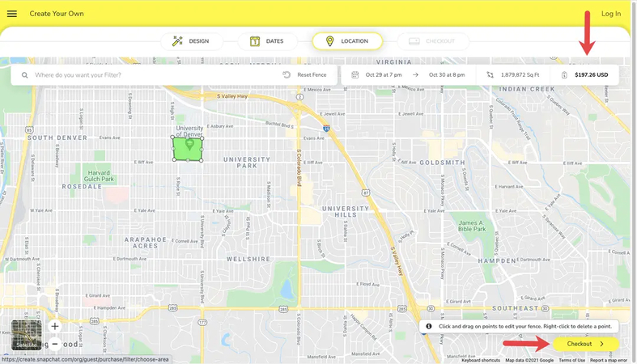Click University of Denver map label
Image resolution: width=637 pixels, height=364 pixels.
[189, 131]
